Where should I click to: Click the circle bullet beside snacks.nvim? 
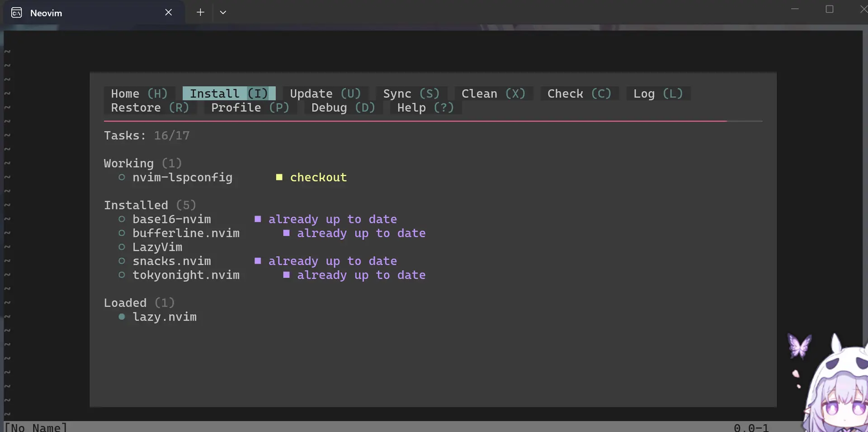122,261
